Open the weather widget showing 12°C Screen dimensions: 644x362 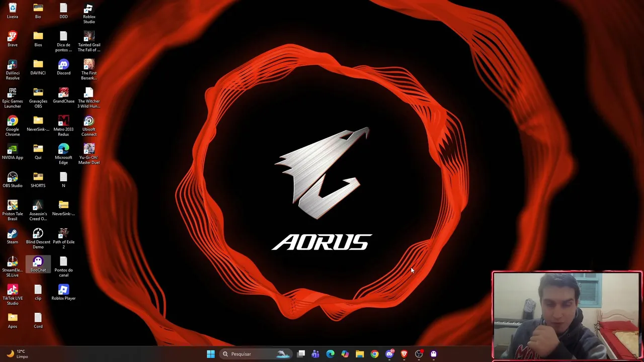pyautogui.click(x=18, y=354)
